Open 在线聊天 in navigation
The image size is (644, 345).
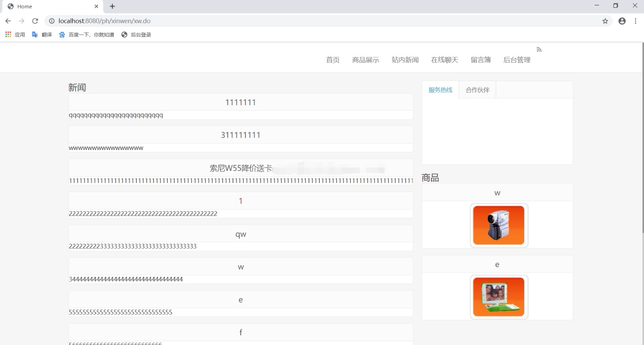point(445,60)
